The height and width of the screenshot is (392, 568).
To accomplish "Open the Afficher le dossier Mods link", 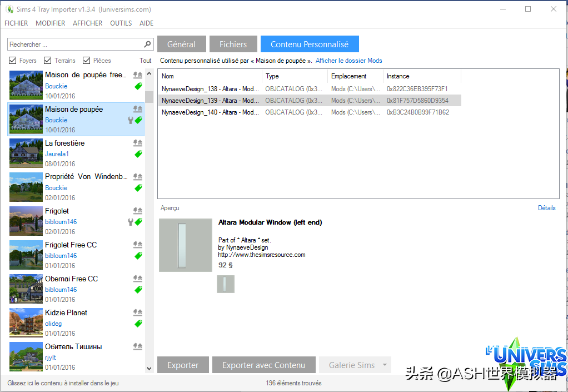I will pos(349,61).
